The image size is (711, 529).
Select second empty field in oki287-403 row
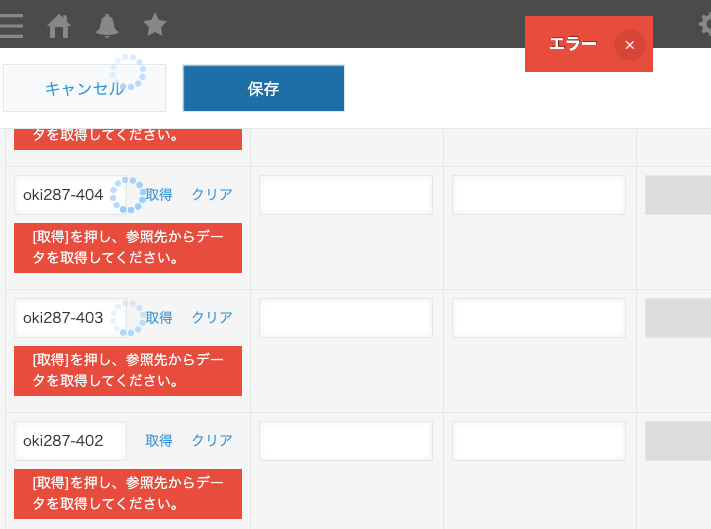click(x=539, y=318)
